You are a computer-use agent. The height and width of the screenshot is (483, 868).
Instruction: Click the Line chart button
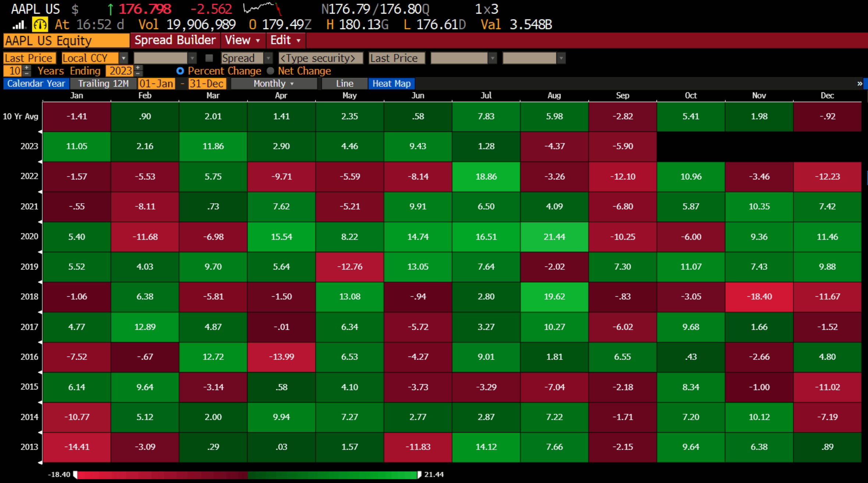pyautogui.click(x=344, y=83)
